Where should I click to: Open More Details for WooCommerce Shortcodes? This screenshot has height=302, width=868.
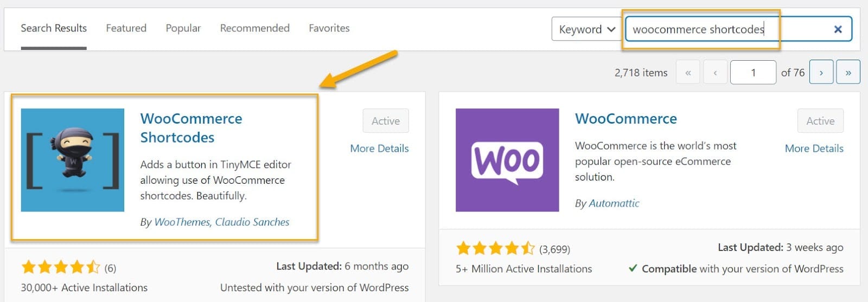point(379,149)
